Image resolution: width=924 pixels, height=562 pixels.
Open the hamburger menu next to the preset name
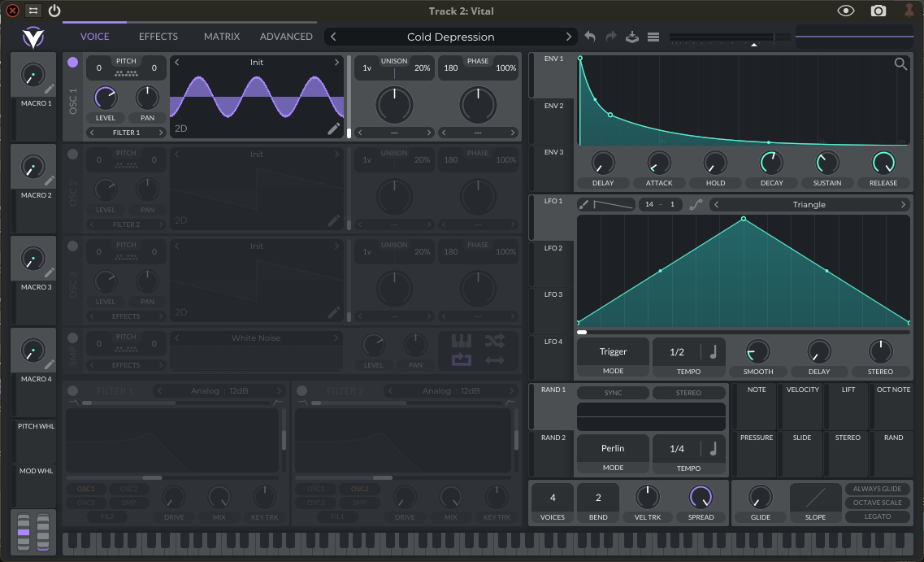(653, 37)
